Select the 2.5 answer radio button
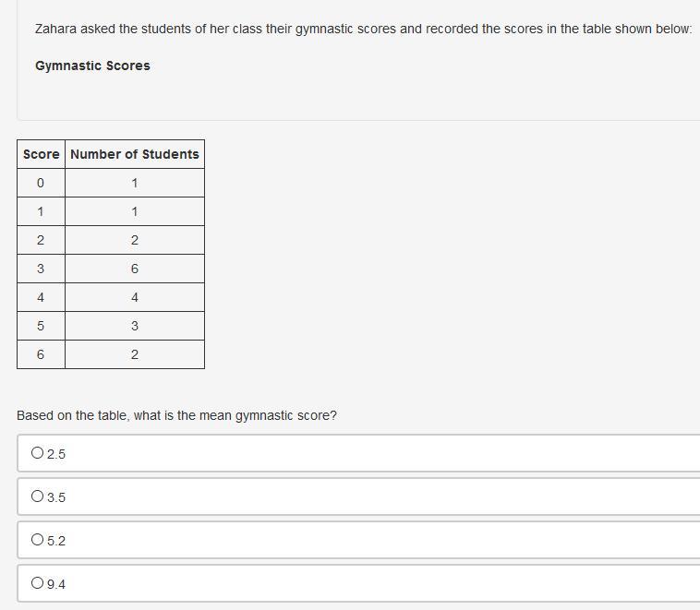 coord(38,453)
